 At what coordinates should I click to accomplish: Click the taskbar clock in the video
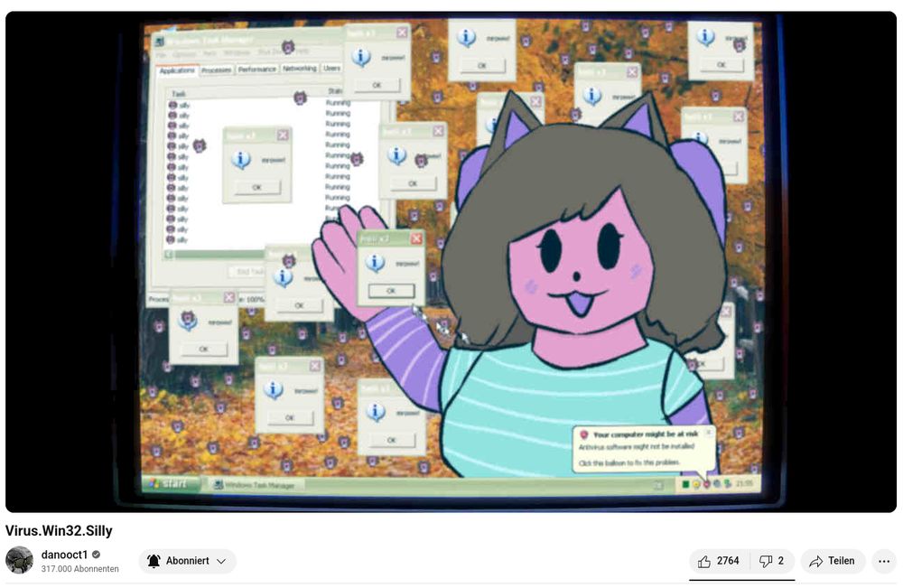[744, 484]
